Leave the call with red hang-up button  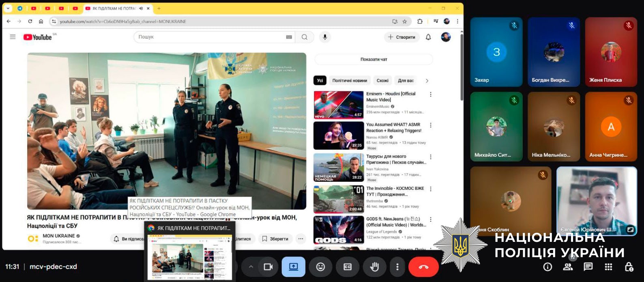pos(423,267)
